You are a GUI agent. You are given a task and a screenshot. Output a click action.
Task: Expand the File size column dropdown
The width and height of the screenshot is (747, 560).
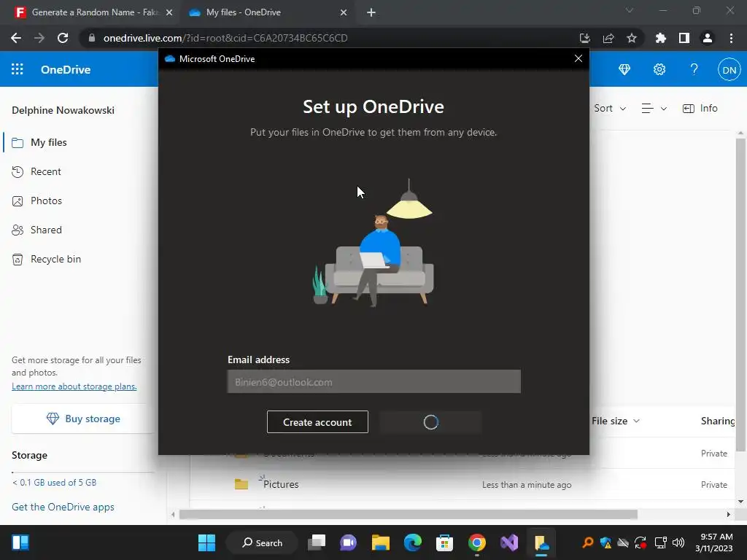coord(615,421)
